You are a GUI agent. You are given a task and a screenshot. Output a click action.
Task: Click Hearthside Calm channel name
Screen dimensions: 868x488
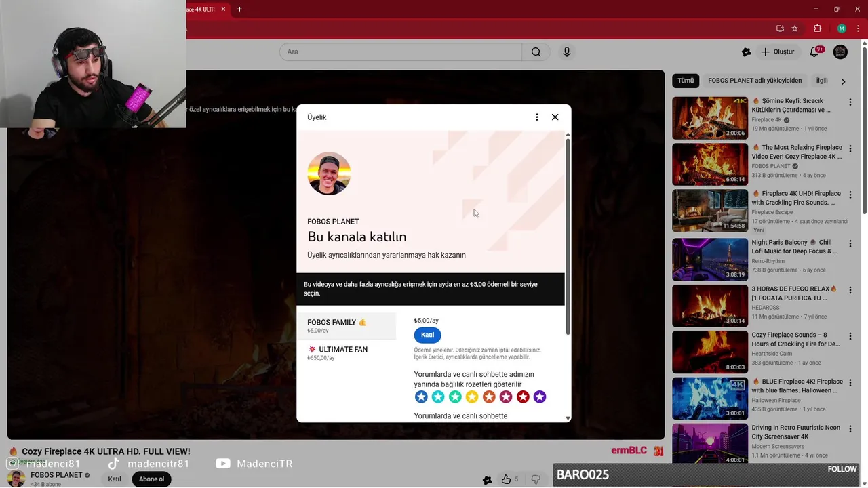pyautogui.click(x=772, y=354)
